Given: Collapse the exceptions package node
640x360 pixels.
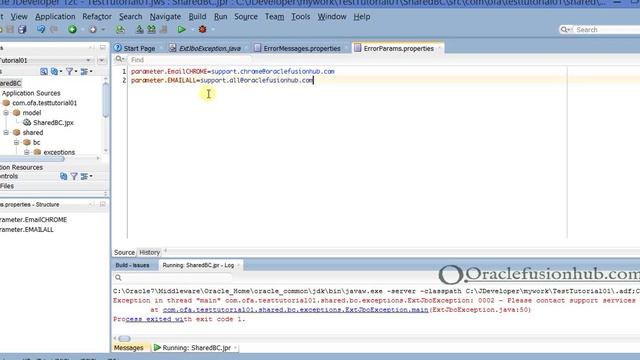Looking at the screenshot, I should point(27,152).
